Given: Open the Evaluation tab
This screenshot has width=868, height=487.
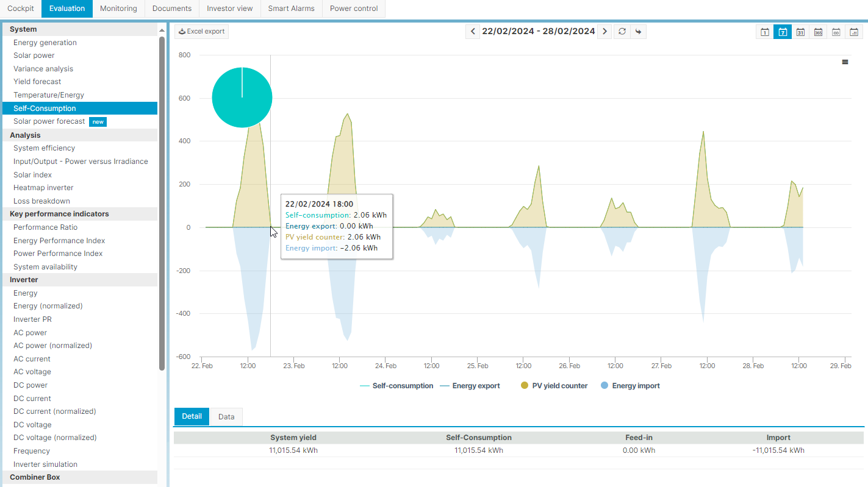Looking at the screenshot, I should pos(67,9).
